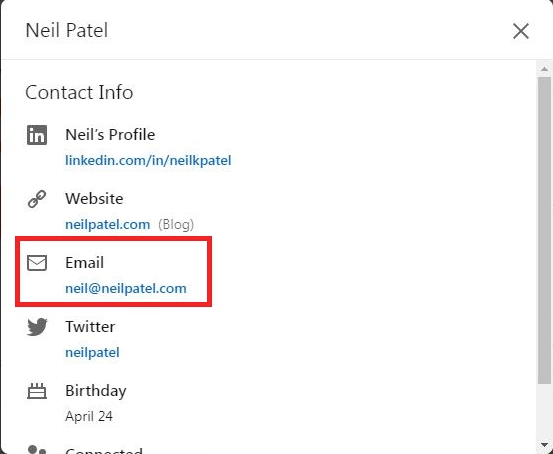The image size is (553, 454).
Task: Click the scrollbar up arrow
Action: [544, 69]
